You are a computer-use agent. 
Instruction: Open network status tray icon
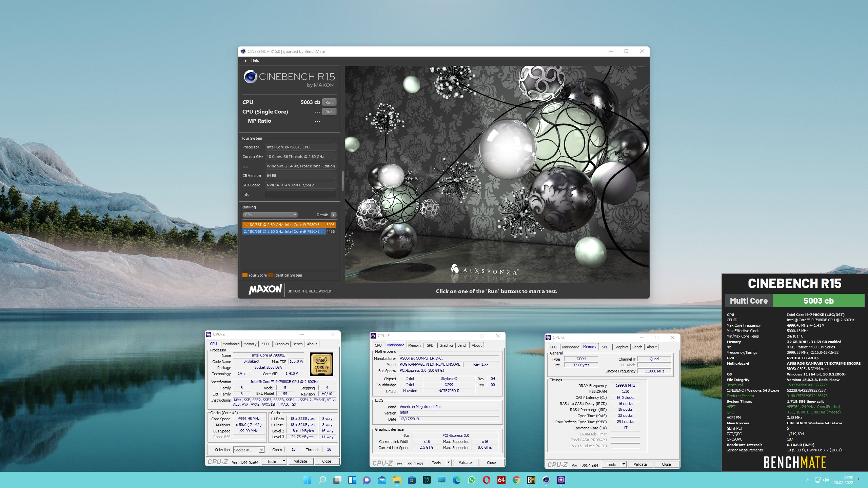[817, 480]
